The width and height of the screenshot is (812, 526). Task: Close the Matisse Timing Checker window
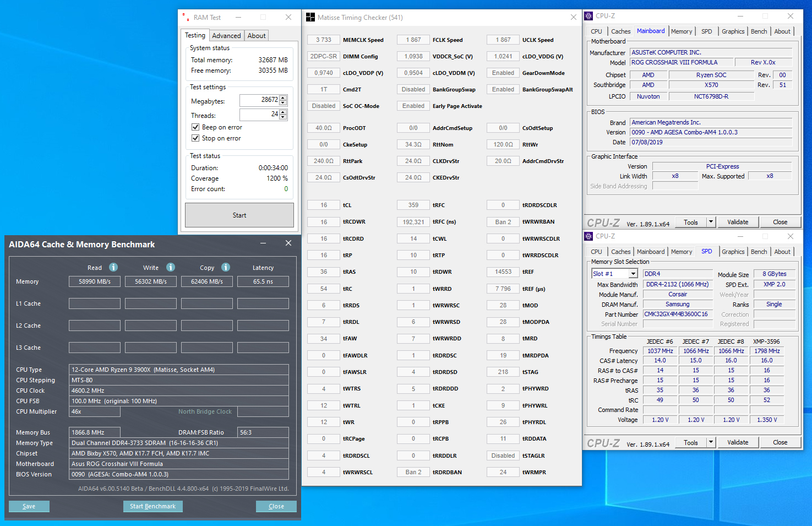click(573, 17)
